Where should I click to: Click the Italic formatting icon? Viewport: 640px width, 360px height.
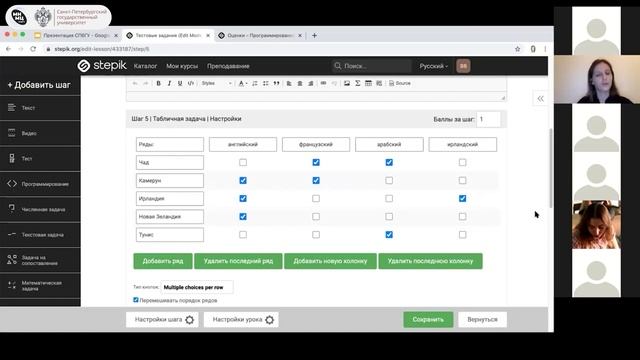coord(169,83)
